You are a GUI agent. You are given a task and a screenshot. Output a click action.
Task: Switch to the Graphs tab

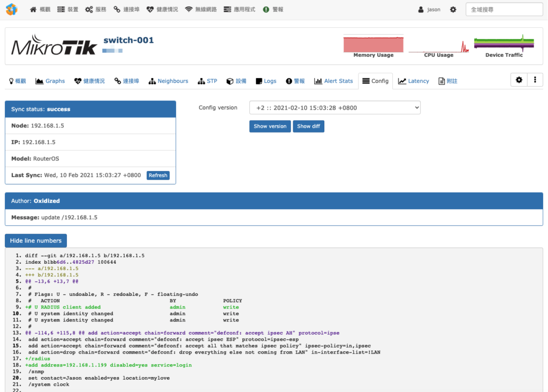pos(50,81)
